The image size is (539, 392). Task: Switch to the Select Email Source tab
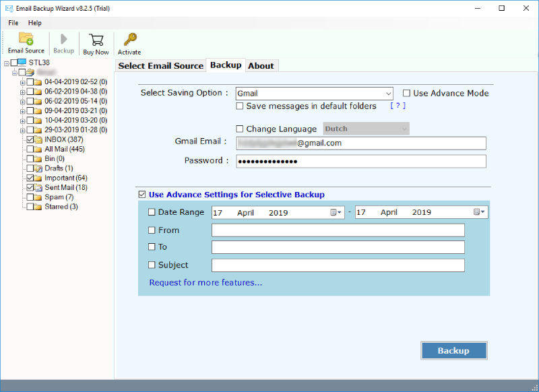(160, 65)
